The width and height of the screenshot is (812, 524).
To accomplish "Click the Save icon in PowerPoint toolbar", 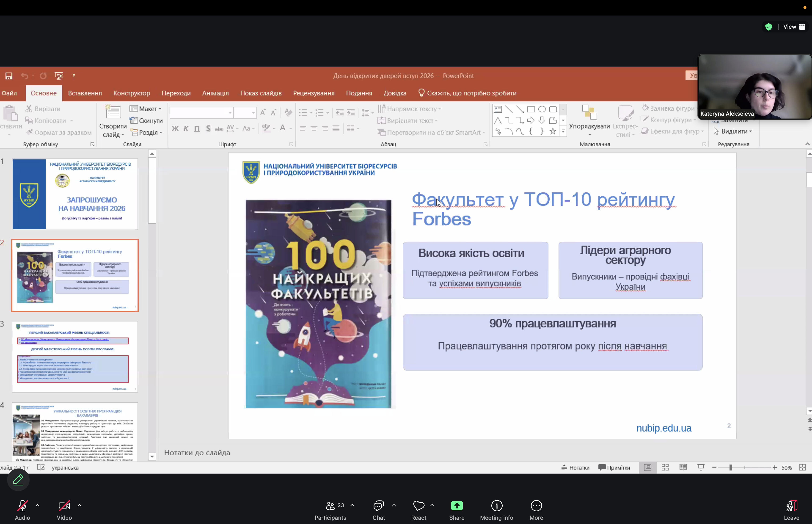I will [x=9, y=76].
